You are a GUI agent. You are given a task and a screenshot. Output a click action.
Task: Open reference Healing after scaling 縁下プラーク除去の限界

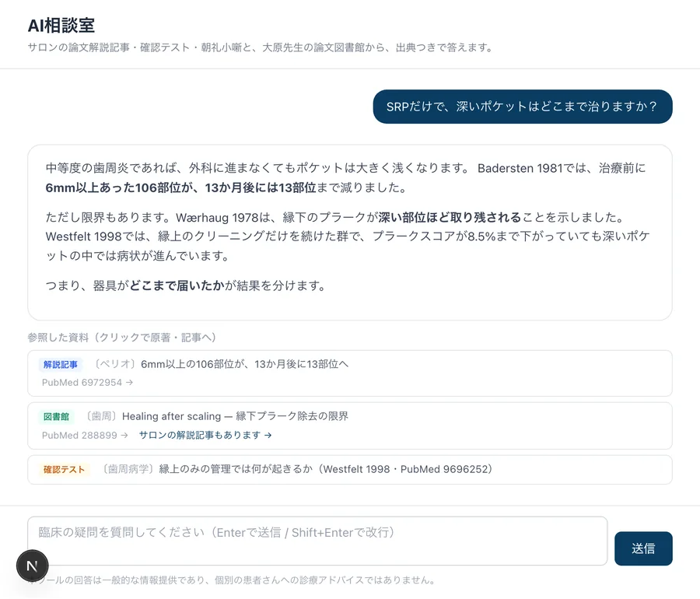[350, 426]
